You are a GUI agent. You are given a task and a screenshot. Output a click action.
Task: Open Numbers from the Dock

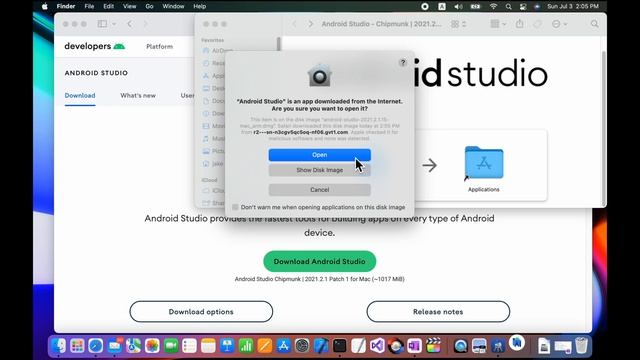[246, 346]
